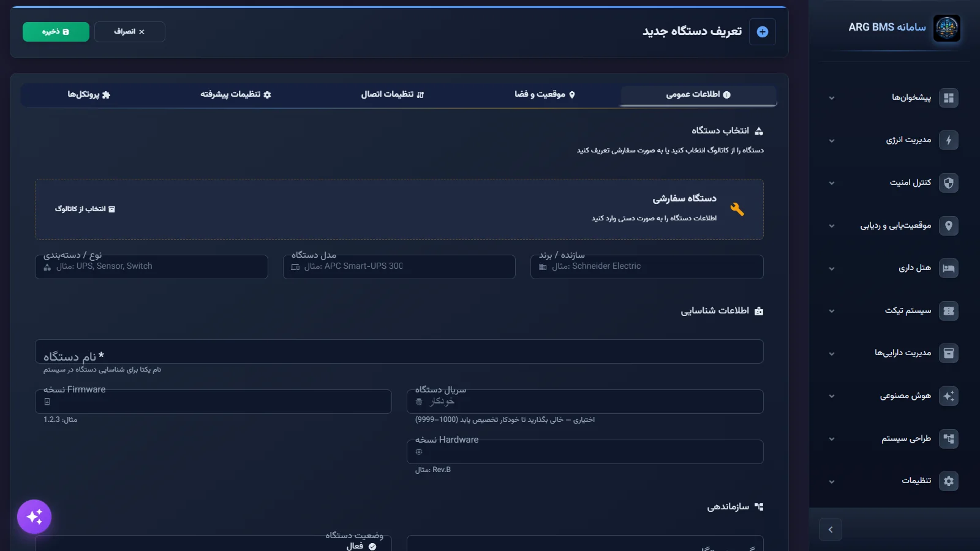Image resolution: width=980 pixels, height=551 pixels.
Task: Click the ticket system icon
Action: (x=949, y=311)
